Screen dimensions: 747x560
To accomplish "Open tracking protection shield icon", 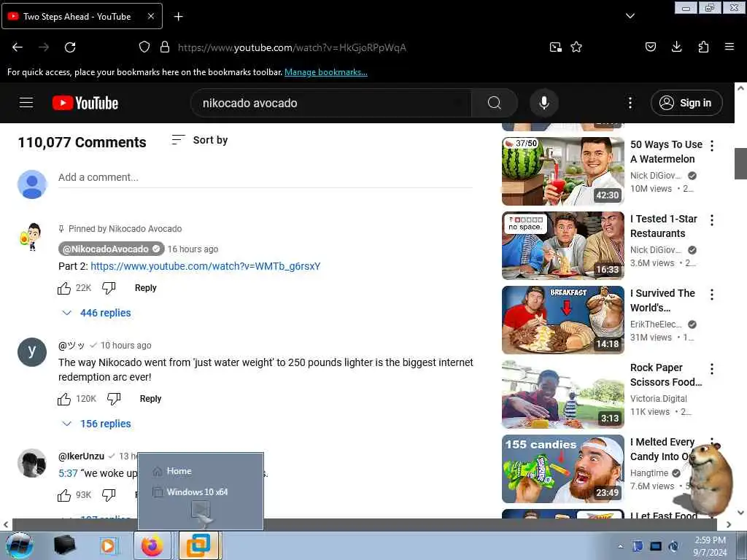I will point(144,47).
